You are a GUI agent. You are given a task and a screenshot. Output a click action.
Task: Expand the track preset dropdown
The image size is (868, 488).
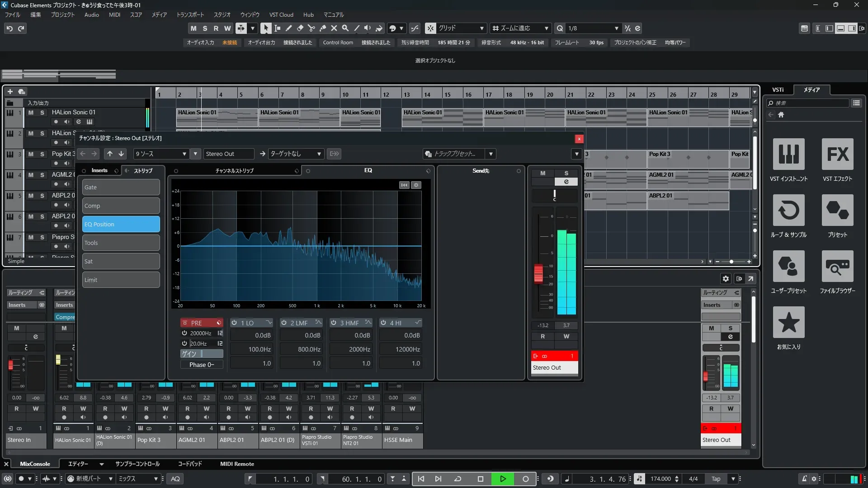click(491, 154)
